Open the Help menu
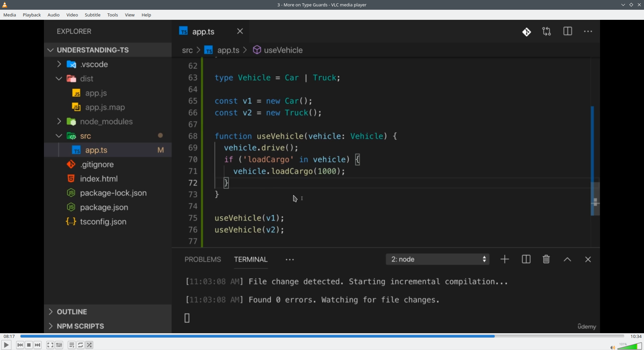Screen dimensions: 644x350 pyautogui.click(x=147, y=15)
